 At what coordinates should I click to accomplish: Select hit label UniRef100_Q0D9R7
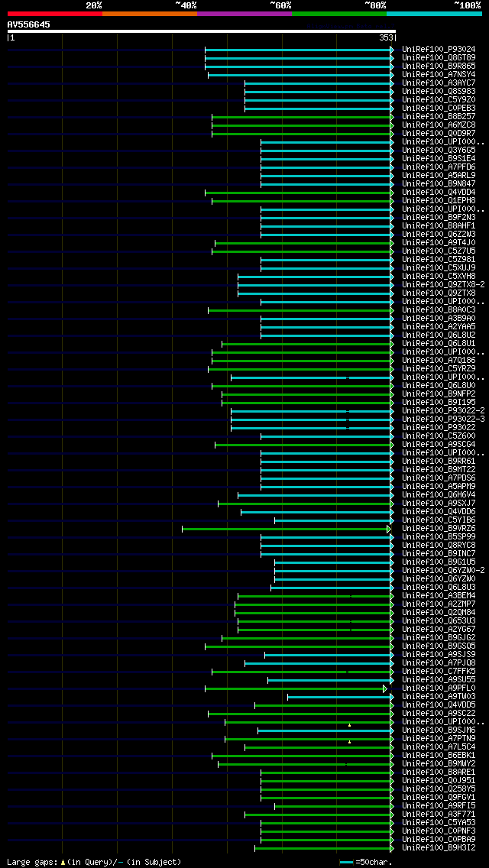[x=439, y=134]
